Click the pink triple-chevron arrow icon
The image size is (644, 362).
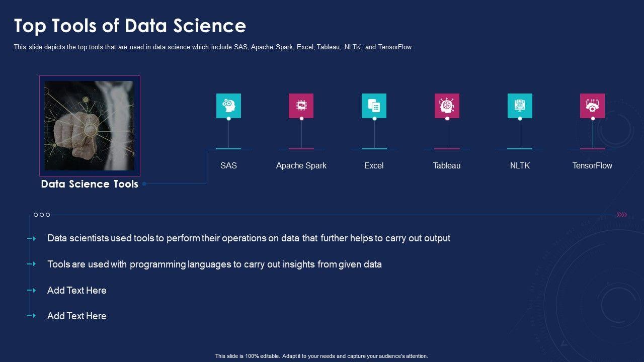[622, 215]
